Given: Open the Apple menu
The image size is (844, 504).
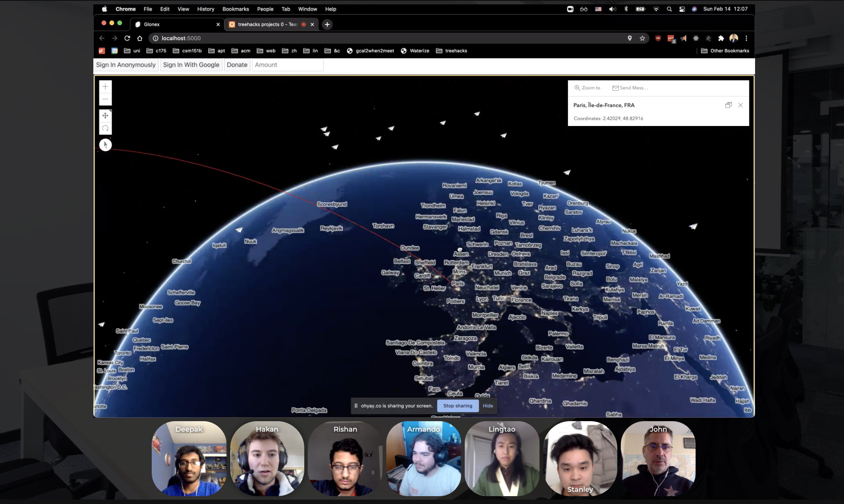Looking at the screenshot, I should [105, 9].
